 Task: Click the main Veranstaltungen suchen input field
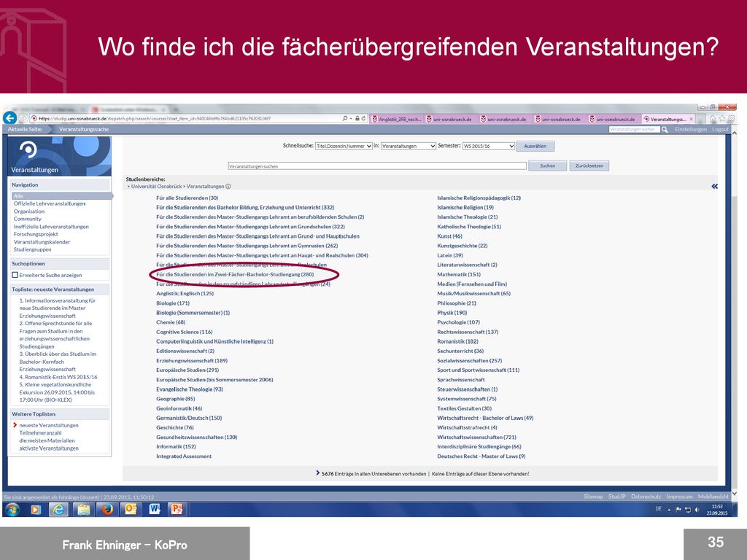tap(377, 166)
